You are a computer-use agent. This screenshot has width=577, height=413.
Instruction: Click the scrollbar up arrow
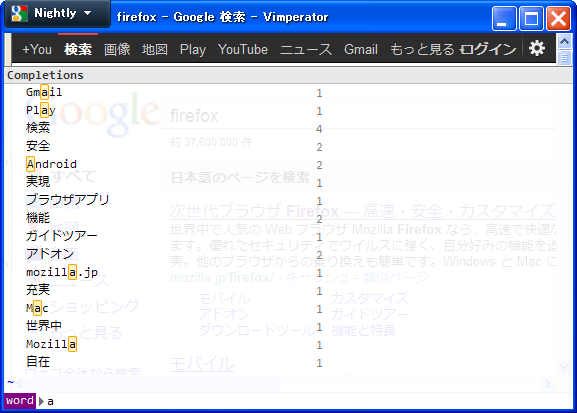tap(564, 42)
